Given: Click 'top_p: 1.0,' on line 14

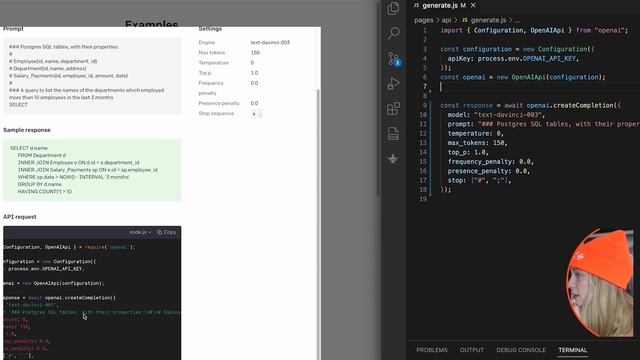Looking at the screenshot, I should click(x=468, y=152).
